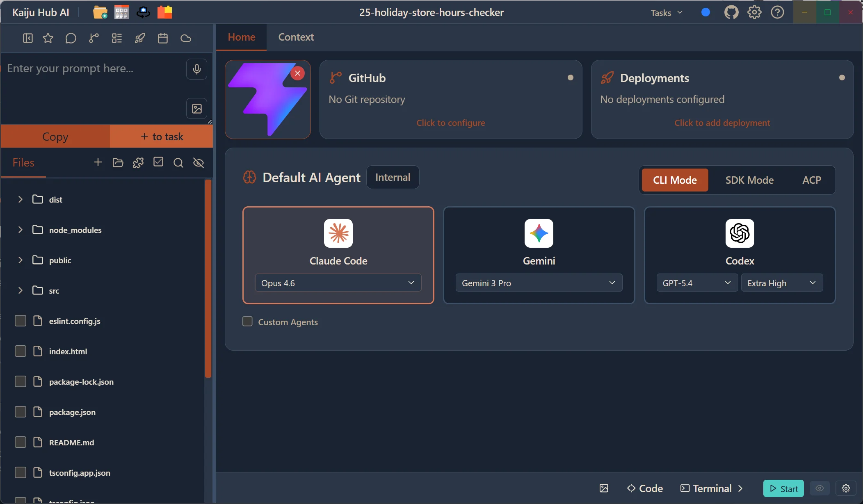Open the Gemini 3 Pro model dropdown
The image size is (863, 504).
click(539, 283)
